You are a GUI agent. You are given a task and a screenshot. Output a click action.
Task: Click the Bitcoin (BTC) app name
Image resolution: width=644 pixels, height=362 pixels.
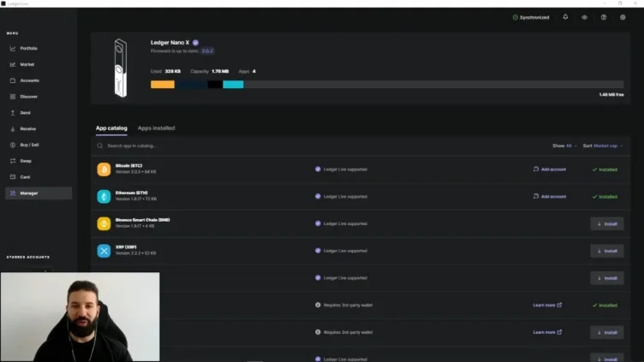coord(128,166)
